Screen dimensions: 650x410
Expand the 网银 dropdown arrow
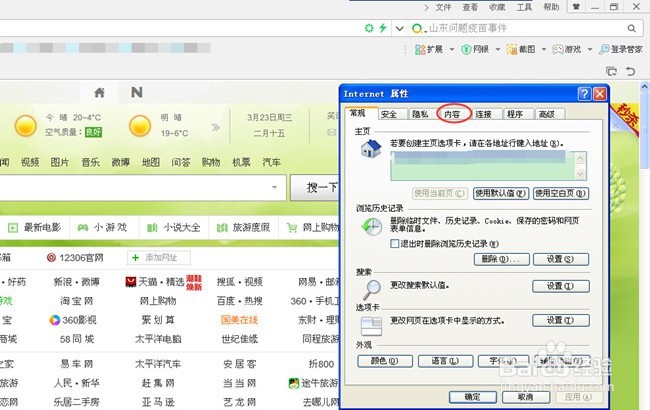click(x=498, y=50)
